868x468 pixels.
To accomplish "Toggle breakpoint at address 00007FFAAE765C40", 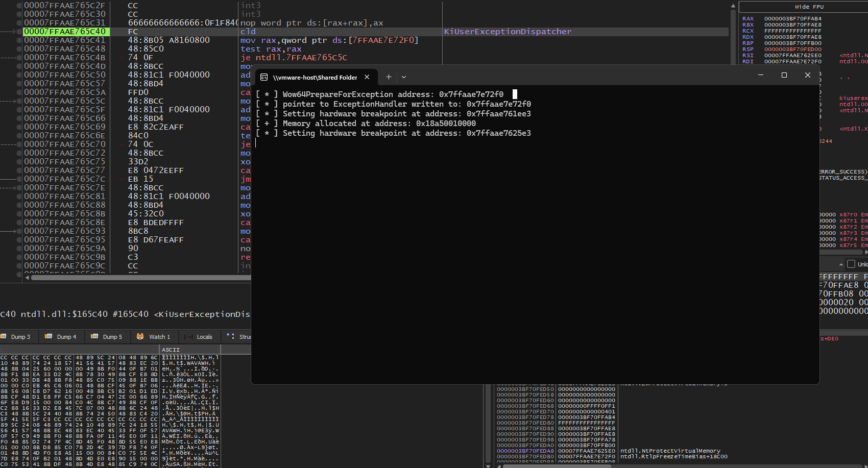I will pos(19,32).
